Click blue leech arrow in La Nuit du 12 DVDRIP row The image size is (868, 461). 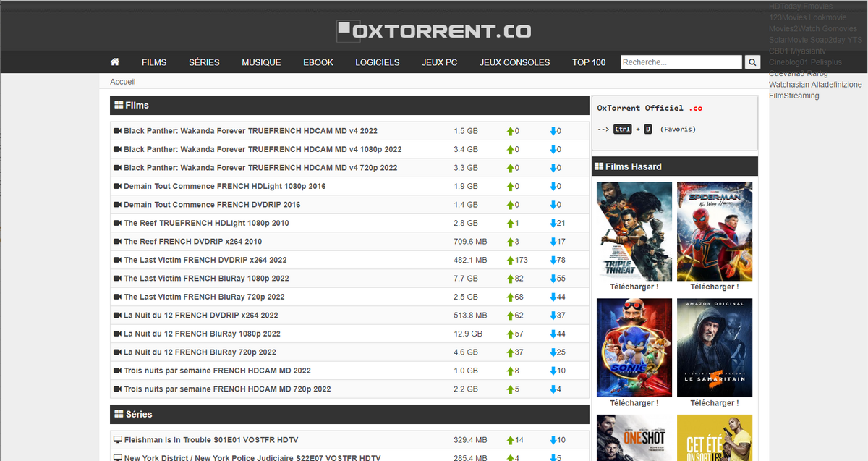click(553, 316)
